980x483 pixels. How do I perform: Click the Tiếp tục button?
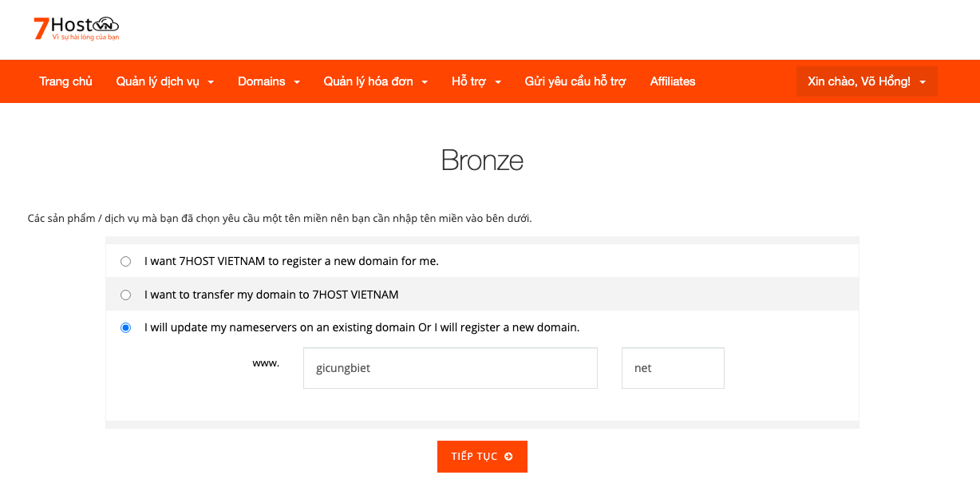[x=482, y=457]
